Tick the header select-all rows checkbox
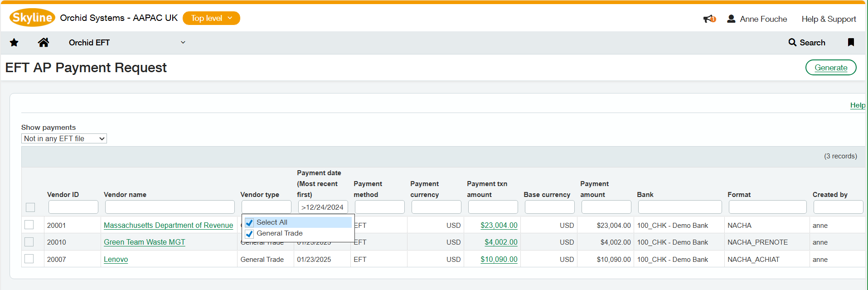The width and height of the screenshot is (868, 290). point(30,207)
